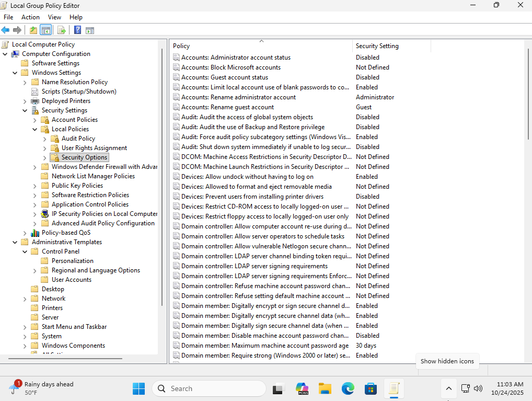Sort by the Security Setting column header
This screenshot has height=401, width=532.
[391, 46]
